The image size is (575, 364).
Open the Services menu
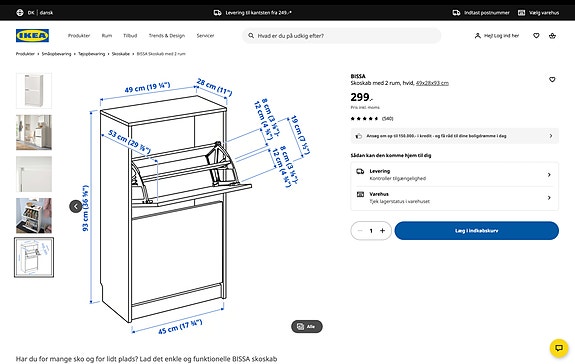pos(205,36)
